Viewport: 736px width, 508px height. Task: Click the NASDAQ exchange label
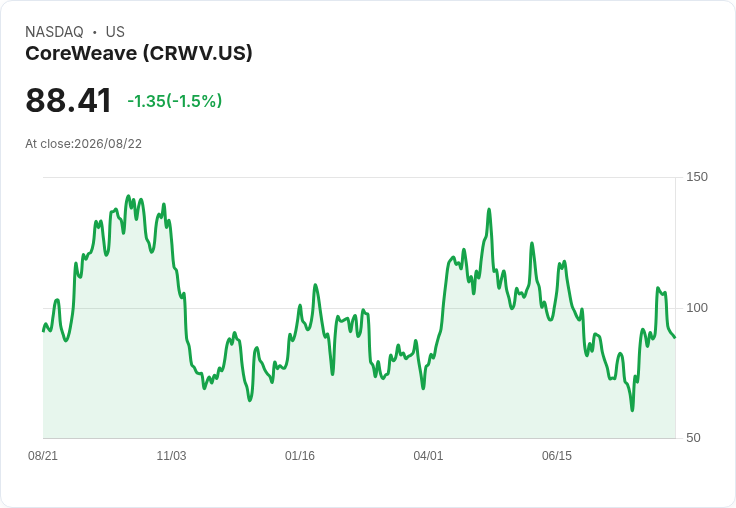point(54,32)
